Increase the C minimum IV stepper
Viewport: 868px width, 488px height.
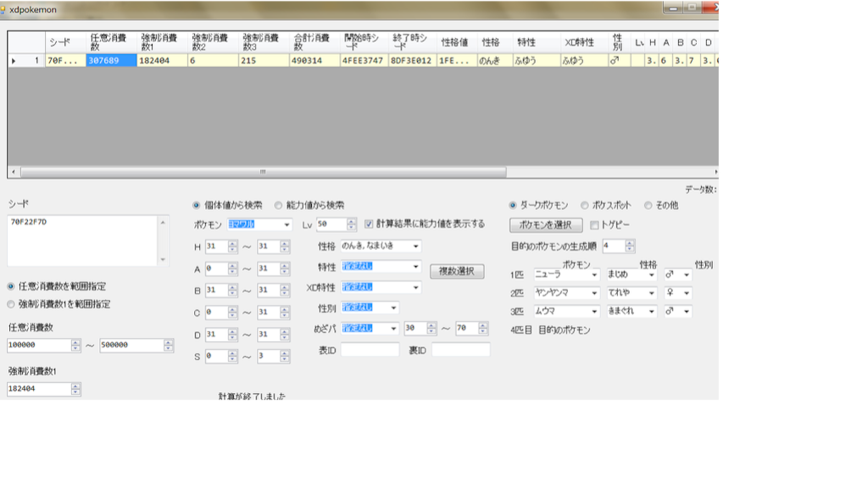click(232, 310)
